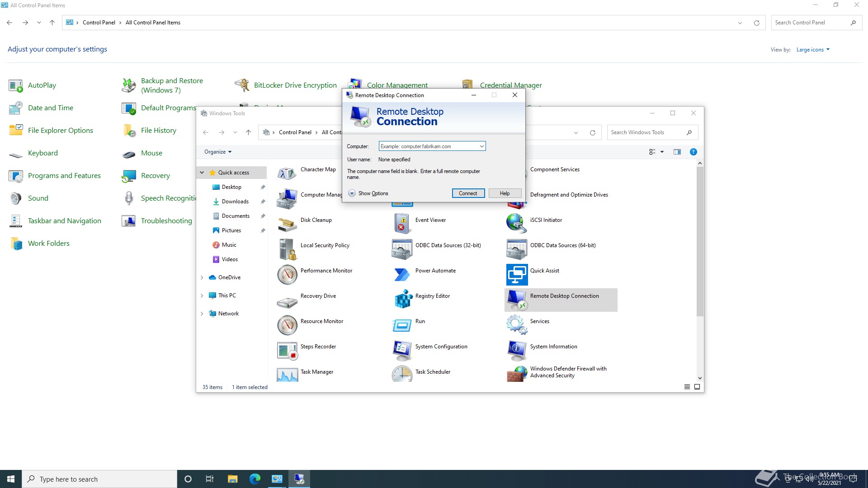Open Performance Monitor icon
Image resolution: width=868 pixels, height=488 pixels.
[x=287, y=275]
